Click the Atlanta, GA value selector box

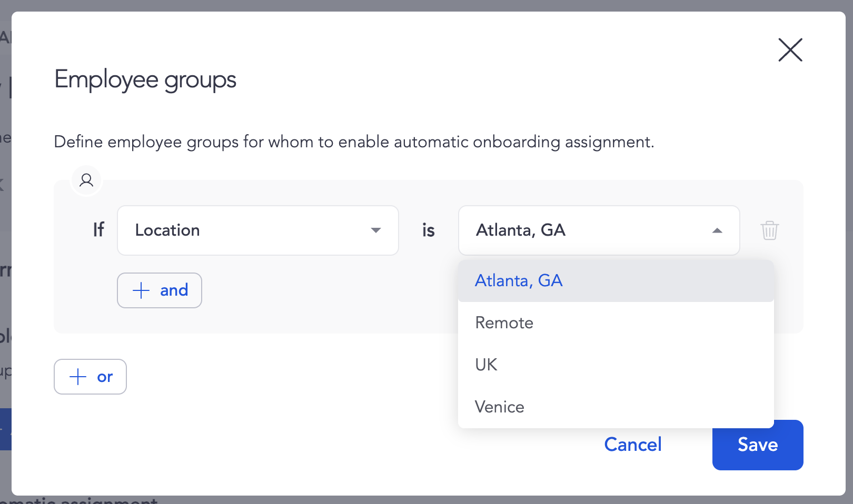584,230
